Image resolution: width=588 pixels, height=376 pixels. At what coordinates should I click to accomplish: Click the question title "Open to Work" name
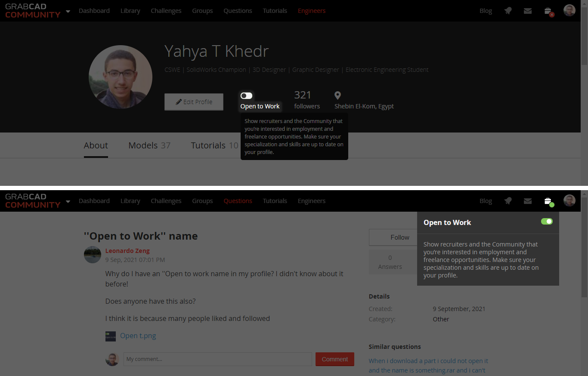pyautogui.click(x=141, y=236)
